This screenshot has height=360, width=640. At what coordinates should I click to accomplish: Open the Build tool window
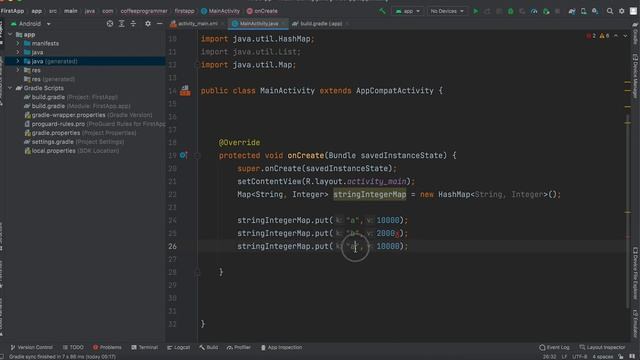click(x=209, y=347)
